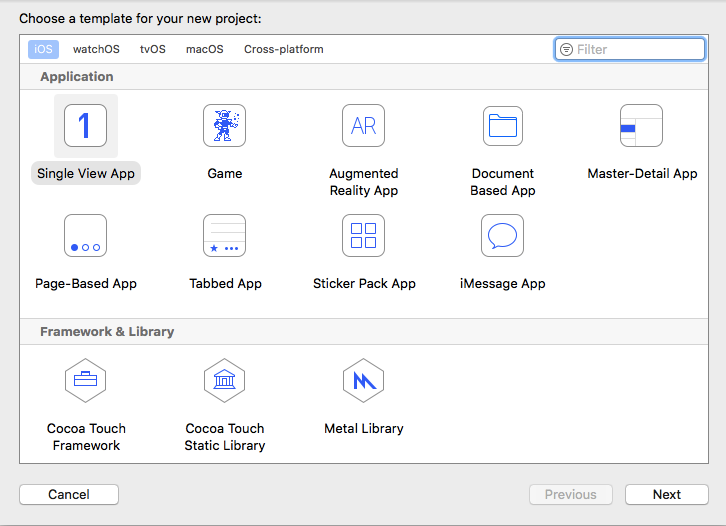Click the 'iMessage App' label
Viewport: 726px width, 526px height.
click(x=502, y=283)
